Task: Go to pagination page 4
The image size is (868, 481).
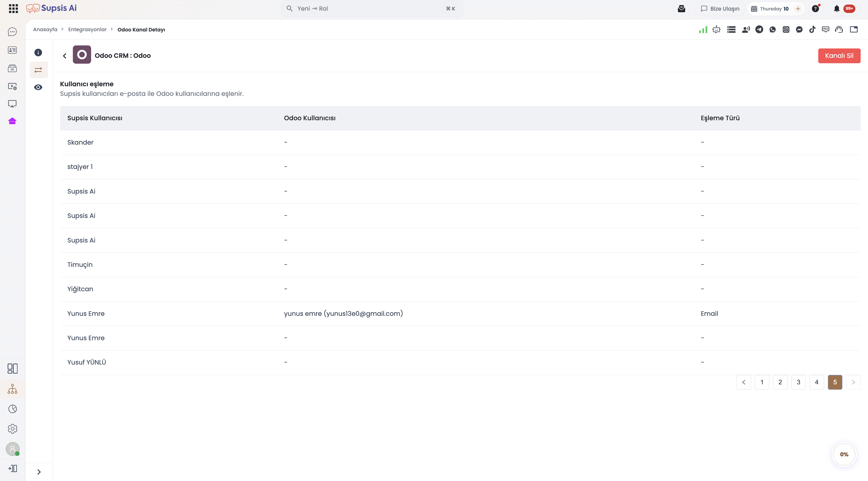Action: coord(816,382)
